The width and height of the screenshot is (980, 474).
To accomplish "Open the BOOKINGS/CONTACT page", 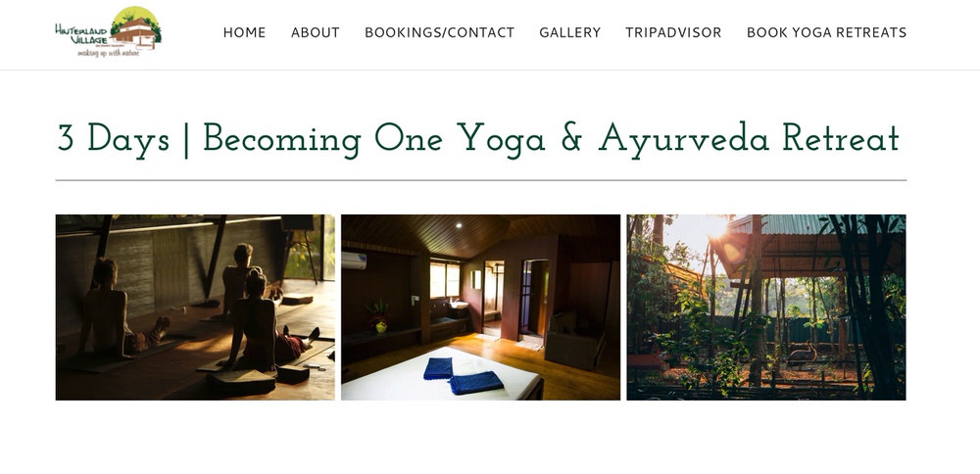I will pos(439,32).
